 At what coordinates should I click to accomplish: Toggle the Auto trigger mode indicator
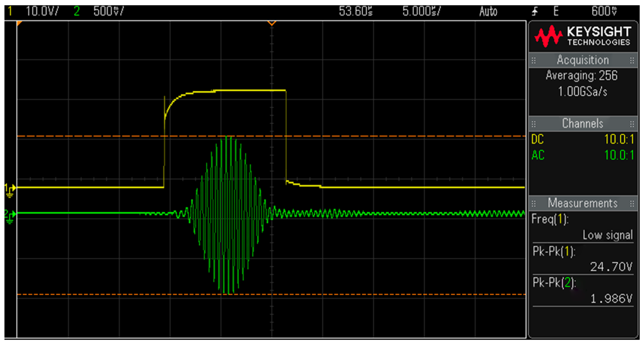tap(488, 12)
